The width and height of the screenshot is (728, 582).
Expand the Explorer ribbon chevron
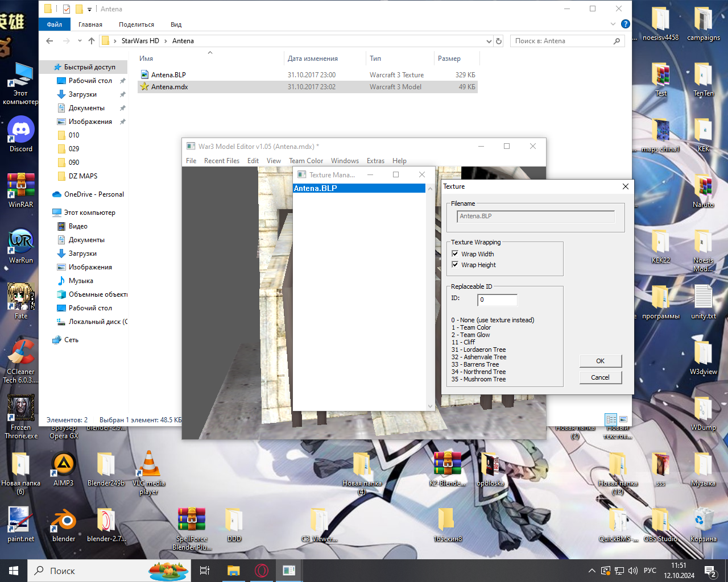(x=613, y=24)
